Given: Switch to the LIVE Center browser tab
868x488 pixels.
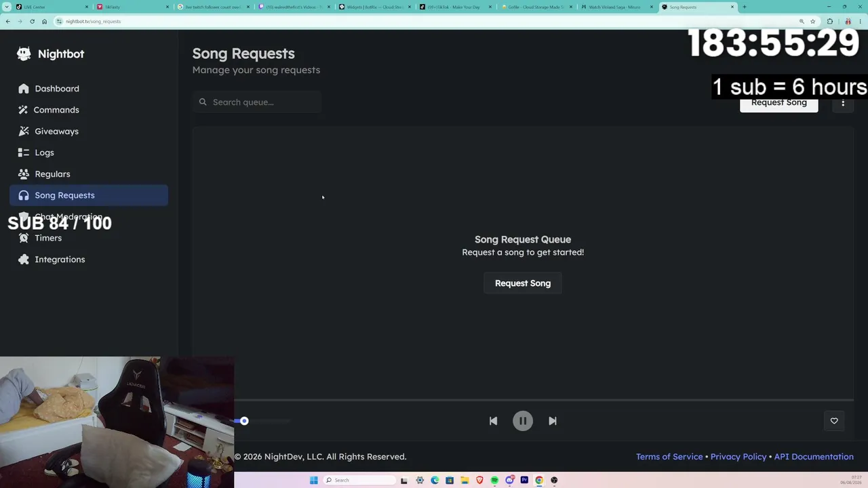Looking at the screenshot, I should pos(51,7).
